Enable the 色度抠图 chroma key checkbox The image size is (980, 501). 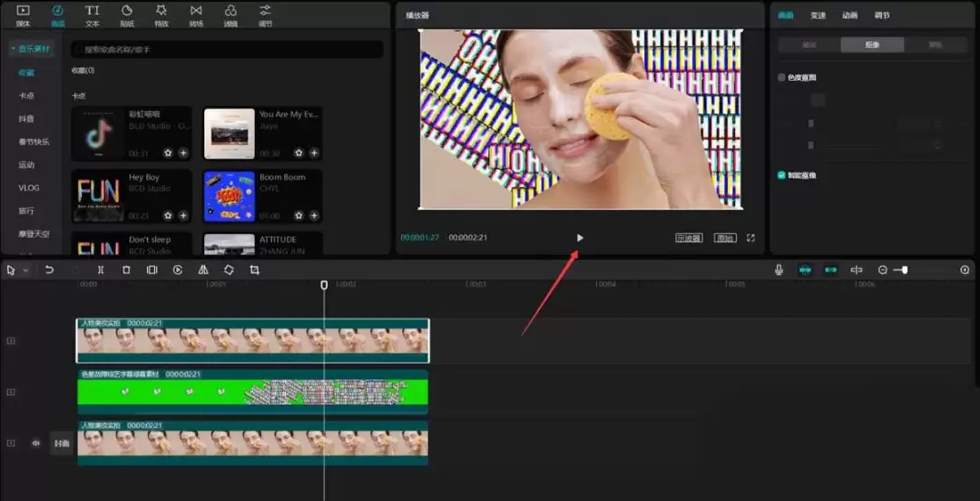pyautogui.click(x=781, y=78)
